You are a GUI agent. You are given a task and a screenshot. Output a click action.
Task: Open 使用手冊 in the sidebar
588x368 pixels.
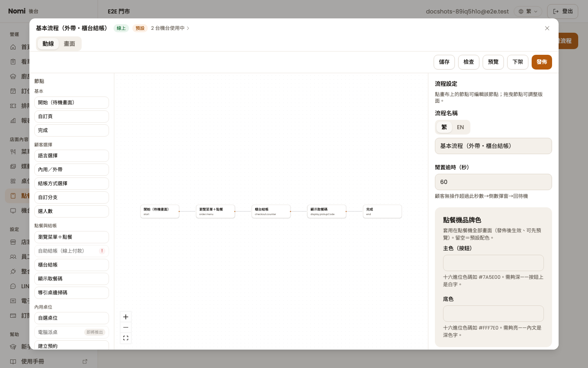coord(49,361)
